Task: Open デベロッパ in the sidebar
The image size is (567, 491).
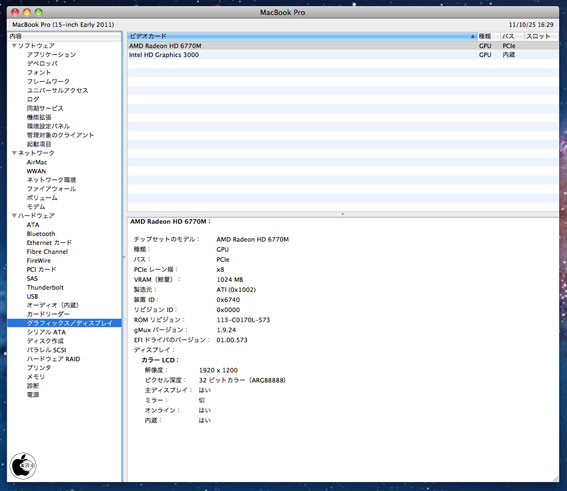Action: click(x=42, y=64)
